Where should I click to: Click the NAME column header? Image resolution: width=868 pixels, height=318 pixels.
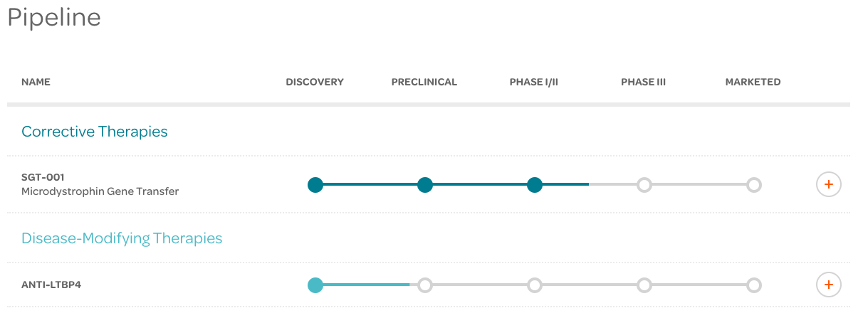click(36, 82)
